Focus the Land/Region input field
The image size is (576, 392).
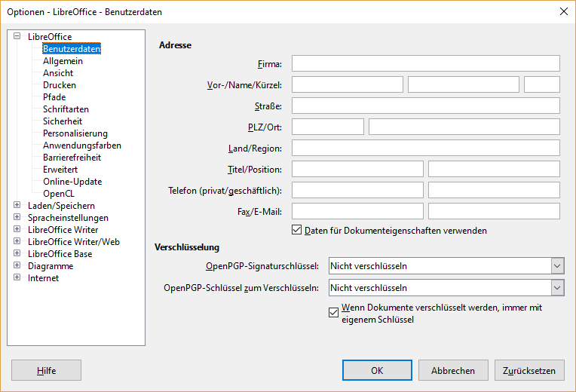pos(426,148)
